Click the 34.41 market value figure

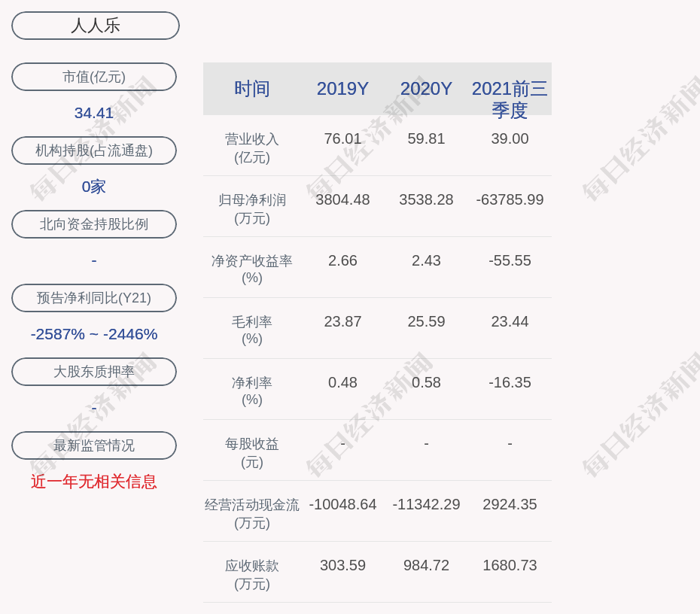(94, 113)
